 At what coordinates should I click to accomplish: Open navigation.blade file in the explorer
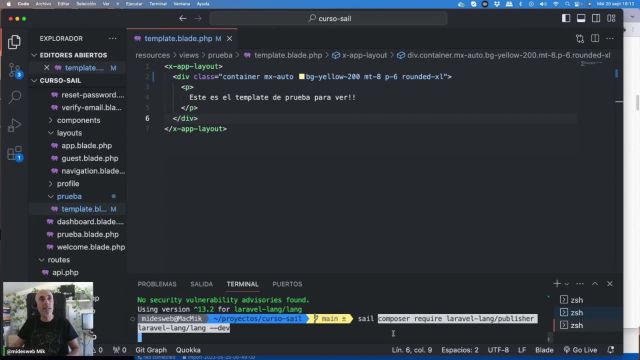click(92, 171)
